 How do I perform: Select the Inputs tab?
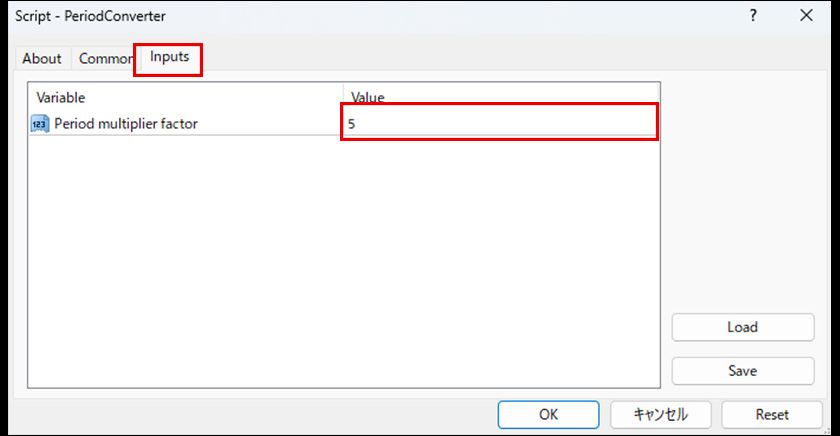pos(169,57)
